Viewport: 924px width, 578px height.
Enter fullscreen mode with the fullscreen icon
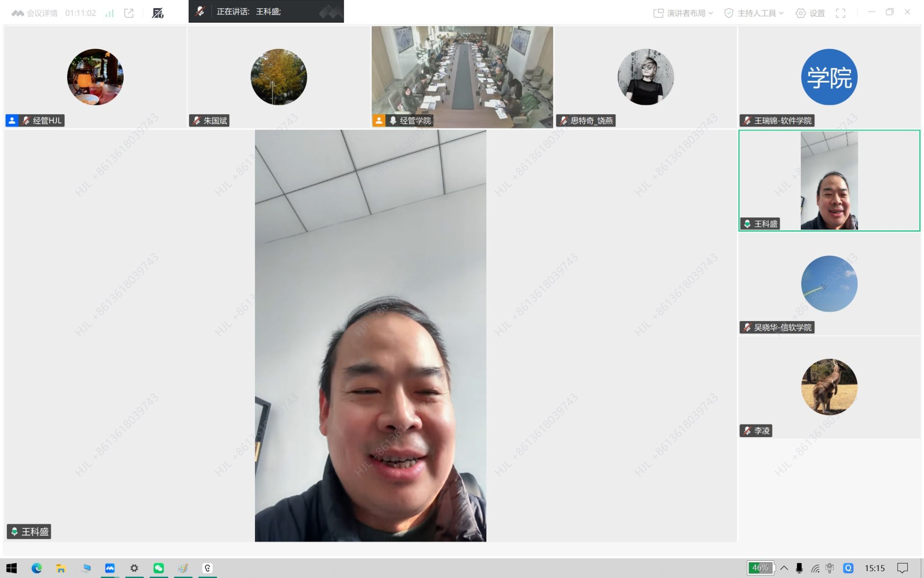[841, 13]
